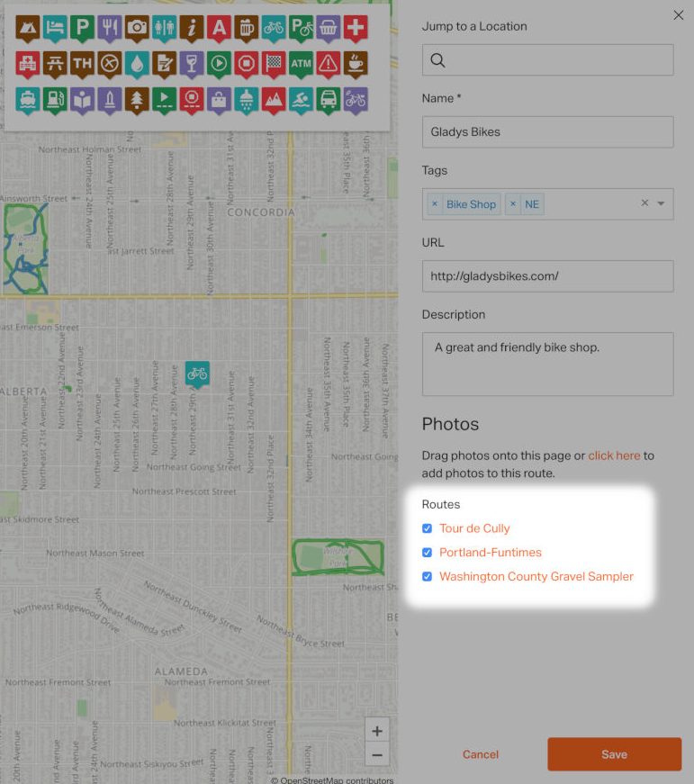Select the coffee cup marker icon

(356, 64)
